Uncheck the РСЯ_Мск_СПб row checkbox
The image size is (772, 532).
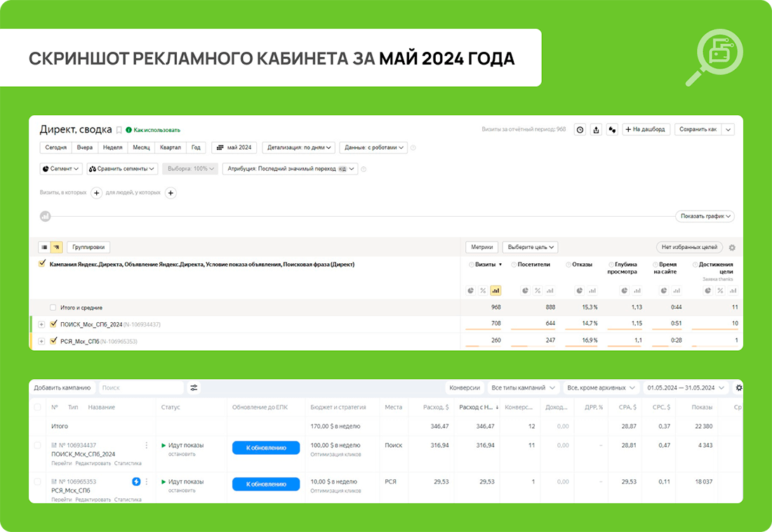click(53, 341)
